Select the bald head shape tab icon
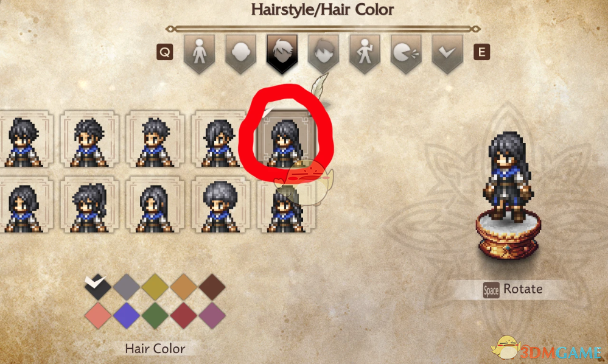This screenshot has width=608, height=364. (x=240, y=53)
